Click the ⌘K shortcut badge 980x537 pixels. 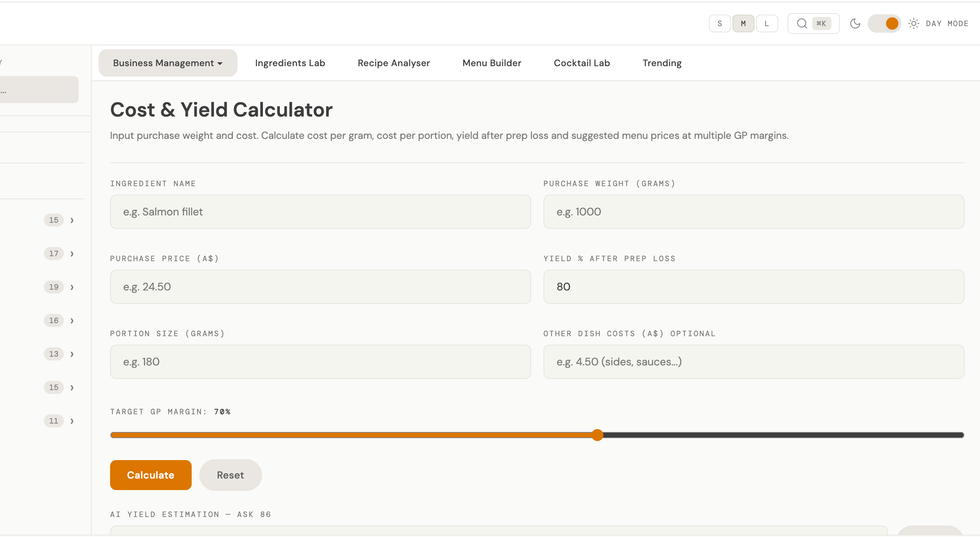[821, 23]
